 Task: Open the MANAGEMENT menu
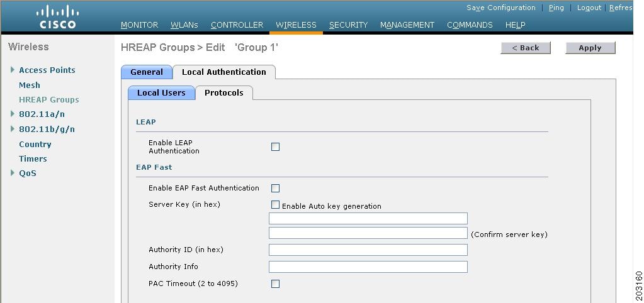pos(407,25)
